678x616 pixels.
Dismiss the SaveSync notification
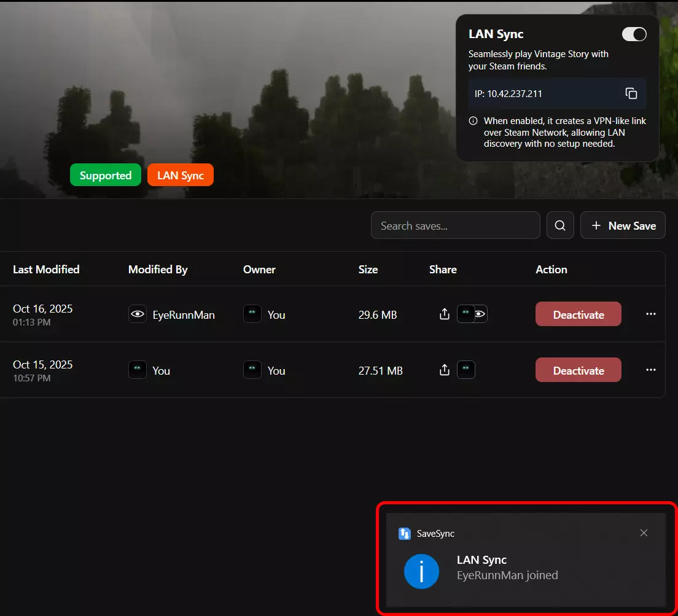[x=644, y=532]
